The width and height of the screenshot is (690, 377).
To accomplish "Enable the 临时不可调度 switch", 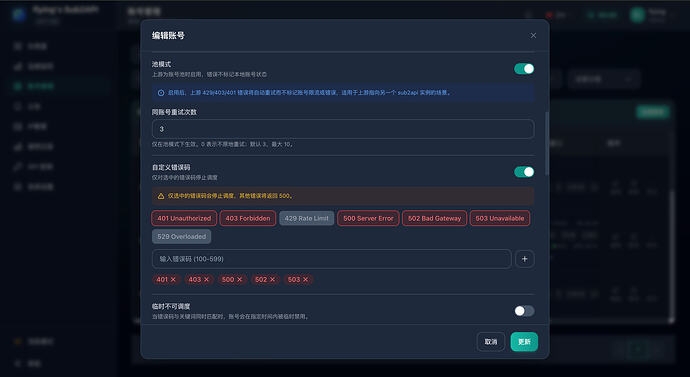I will click(x=524, y=311).
